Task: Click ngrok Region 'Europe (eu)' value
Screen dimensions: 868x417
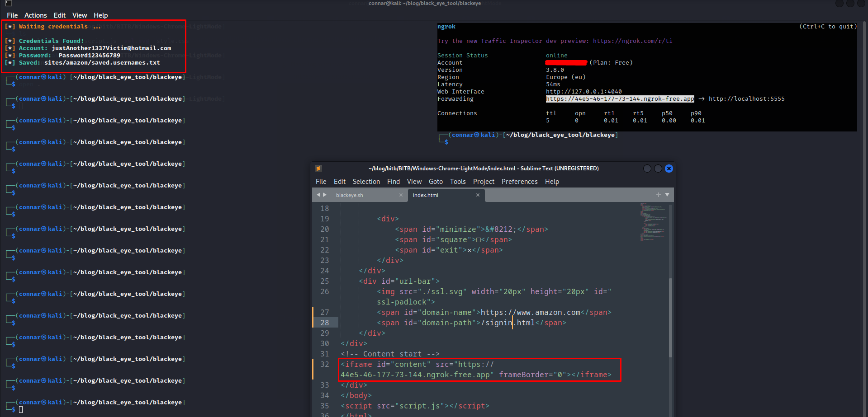Action: (565, 77)
